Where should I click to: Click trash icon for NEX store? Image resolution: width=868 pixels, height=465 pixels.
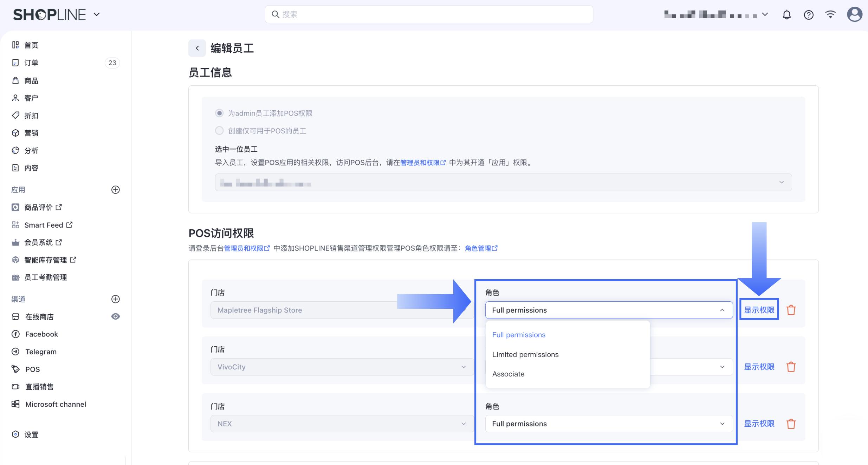tap(791, 424)
